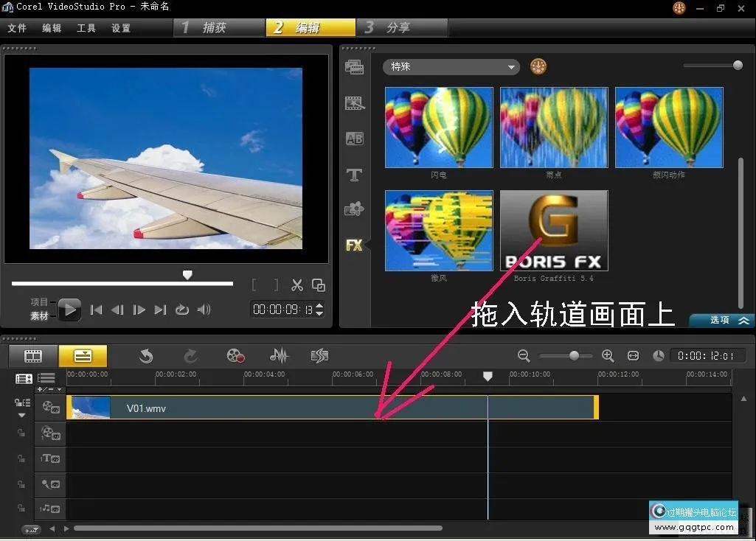Toggle the repeat playback button

[182, 310]
